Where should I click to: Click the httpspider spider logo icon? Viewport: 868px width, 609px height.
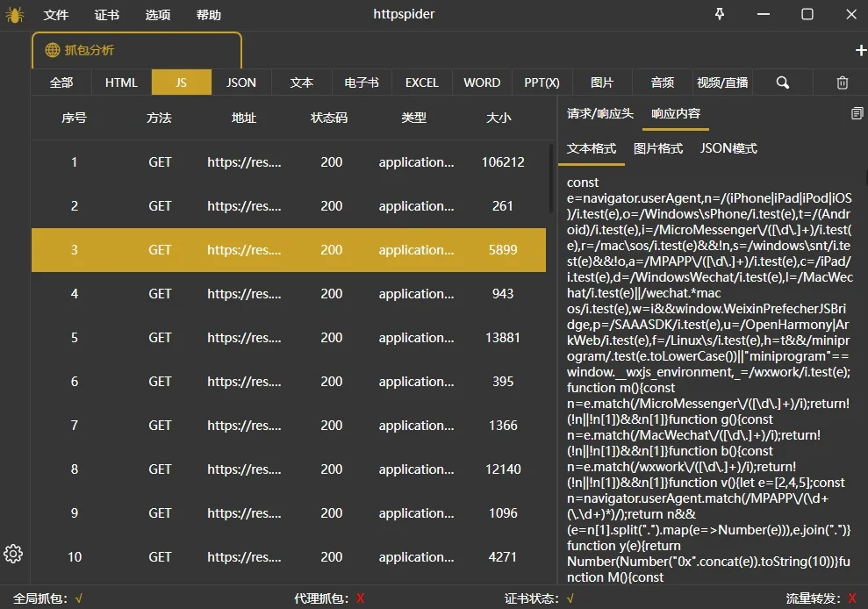pos(14,15)
